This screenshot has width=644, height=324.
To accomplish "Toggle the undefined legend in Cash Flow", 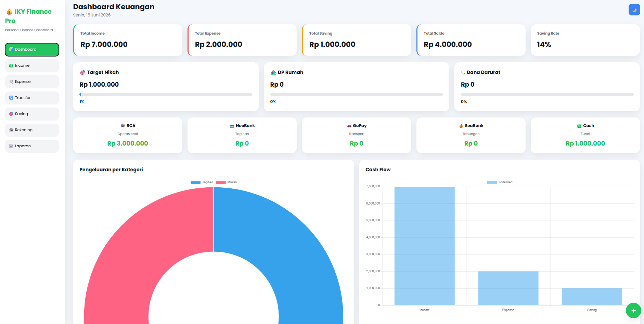I will 500,182.
